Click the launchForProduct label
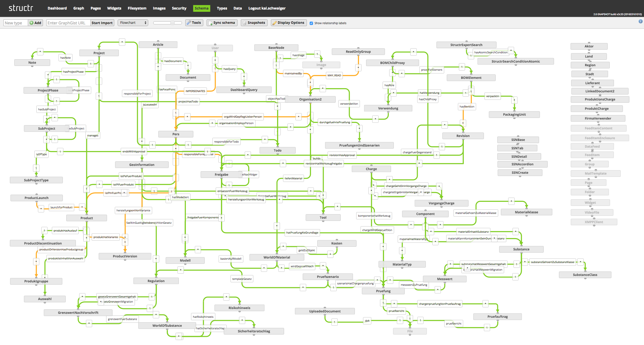The width and height of the screenshot is (644, 345). [61, 207]
